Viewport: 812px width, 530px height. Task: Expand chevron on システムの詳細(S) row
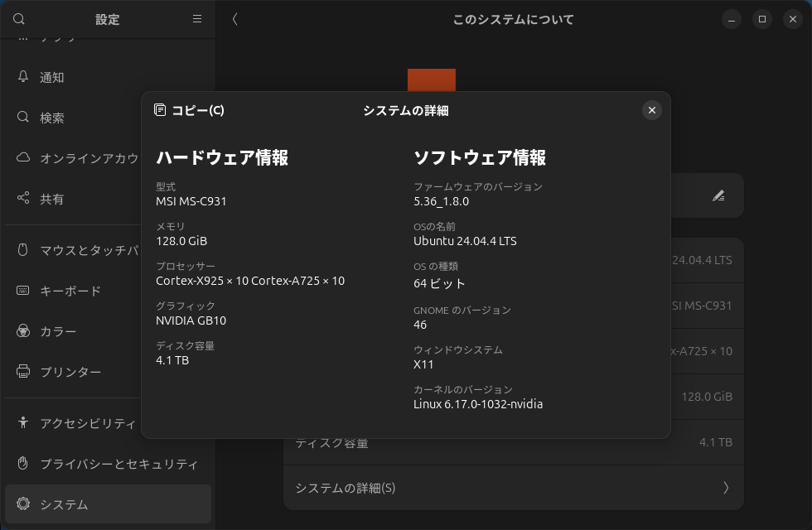[x=726, y=488]
